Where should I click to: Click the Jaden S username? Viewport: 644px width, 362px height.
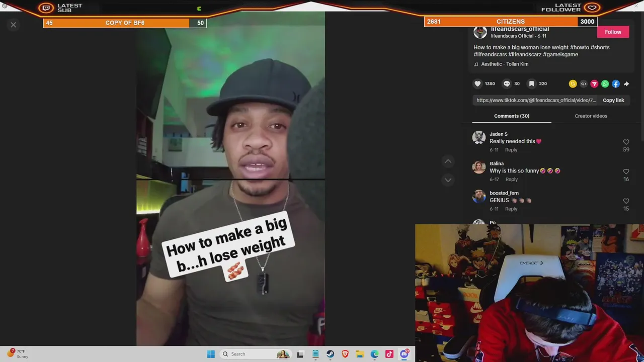(x=499, y=134)
